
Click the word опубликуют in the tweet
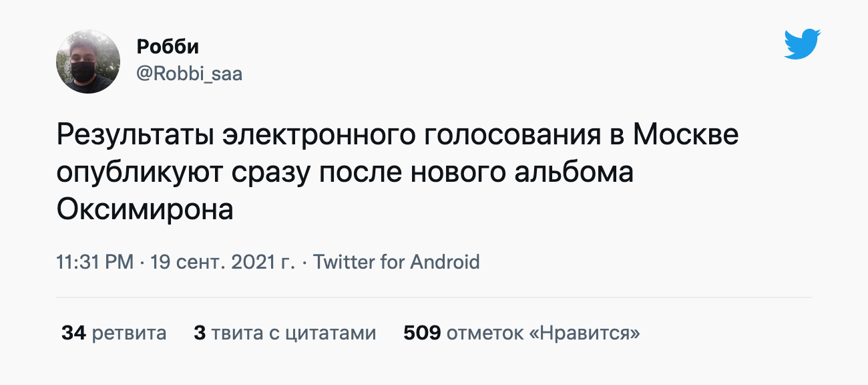click(x=140, y=173)
